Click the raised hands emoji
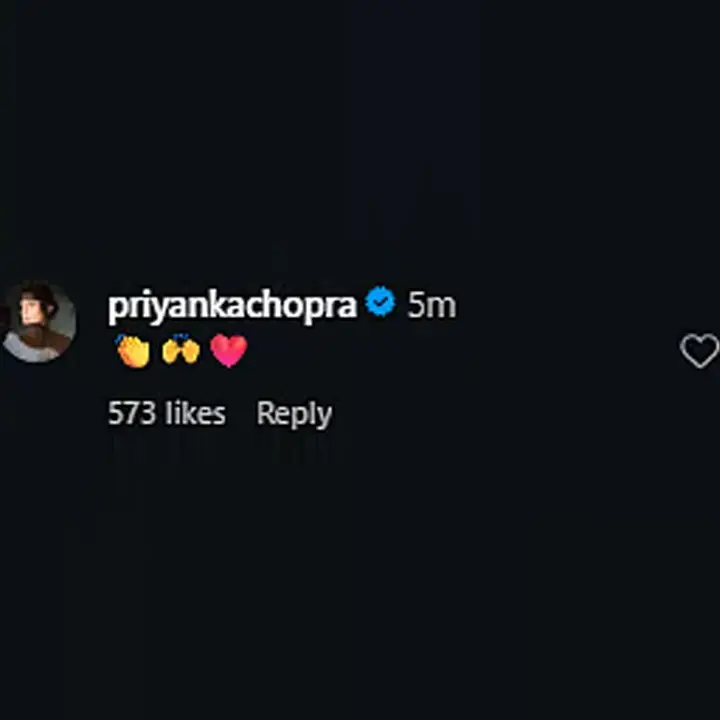720x720 pixels. click(x=181, y=349)
